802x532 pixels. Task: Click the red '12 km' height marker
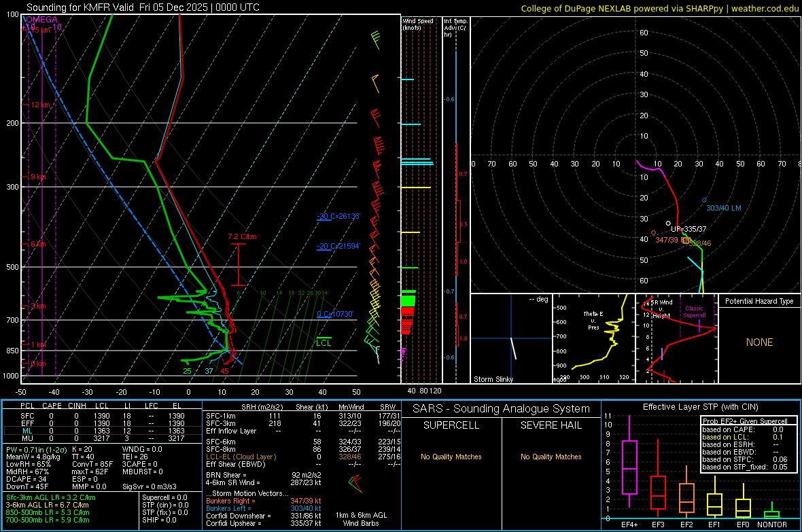[x=40, y=105]
